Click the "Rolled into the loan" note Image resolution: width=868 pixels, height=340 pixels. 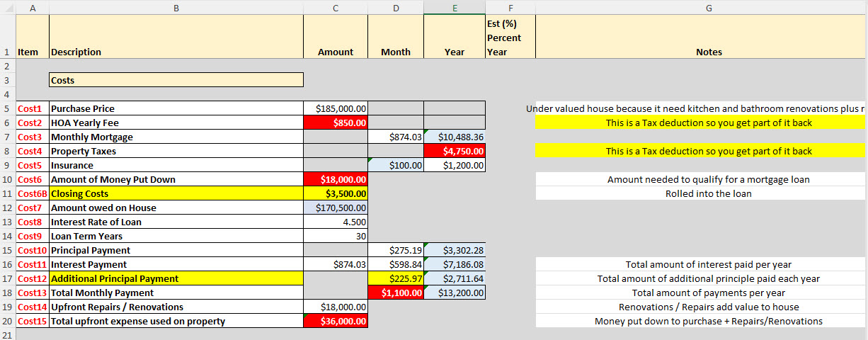point(708,193)
